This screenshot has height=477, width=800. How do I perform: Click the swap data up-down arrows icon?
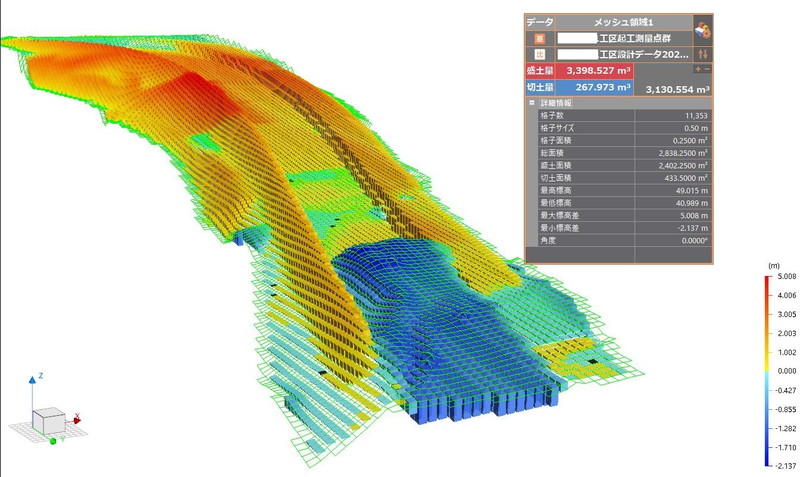coord(702,53)
